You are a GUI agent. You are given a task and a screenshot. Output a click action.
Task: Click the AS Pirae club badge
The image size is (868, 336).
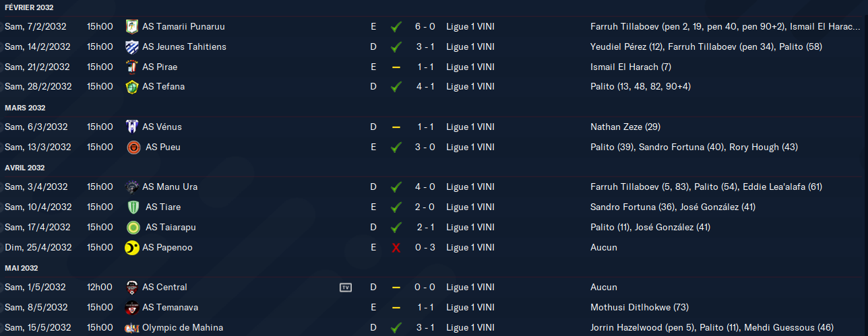pos(132,67)
